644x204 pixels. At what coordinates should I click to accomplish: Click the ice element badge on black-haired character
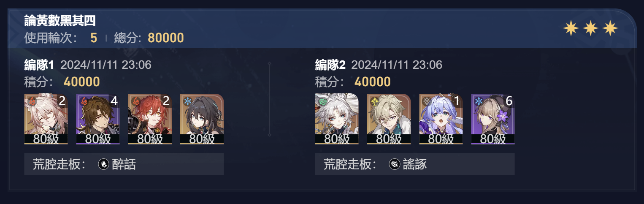click(187, 101)
